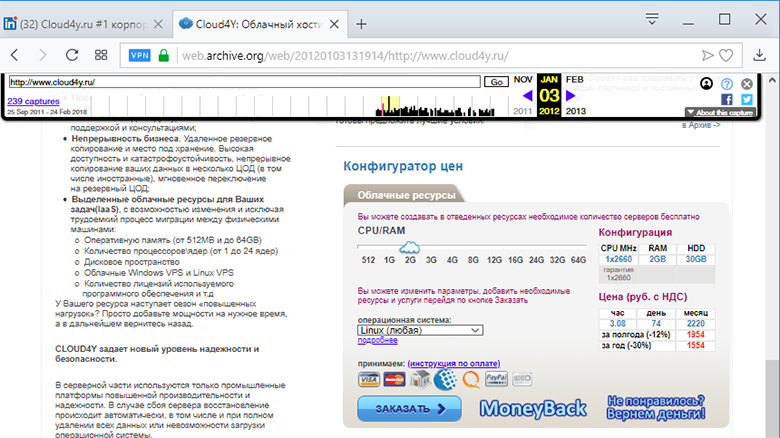Go forward with the browser forward arrow
The image size is (780, 438).
[43, 55]
